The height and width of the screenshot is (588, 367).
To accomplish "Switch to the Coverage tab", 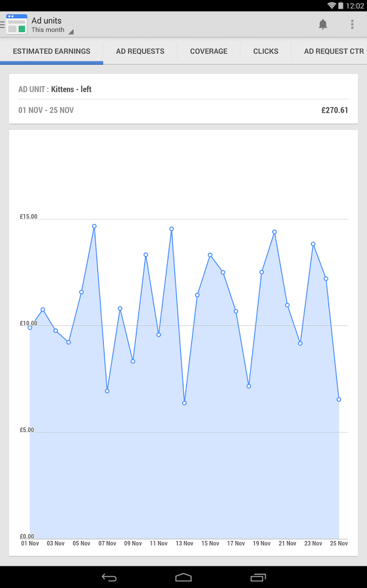I will coord(209,51).
